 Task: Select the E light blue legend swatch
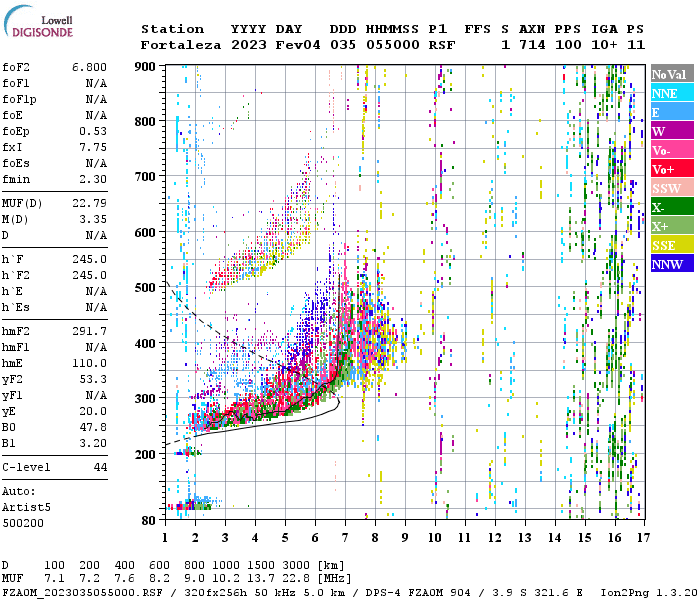672,112
